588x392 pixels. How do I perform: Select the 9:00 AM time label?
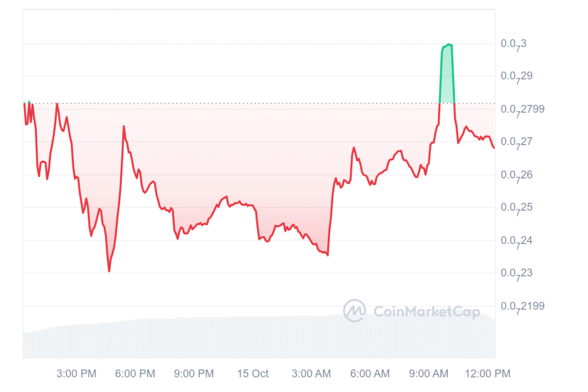pyautogui.click(x=428, y=374)
